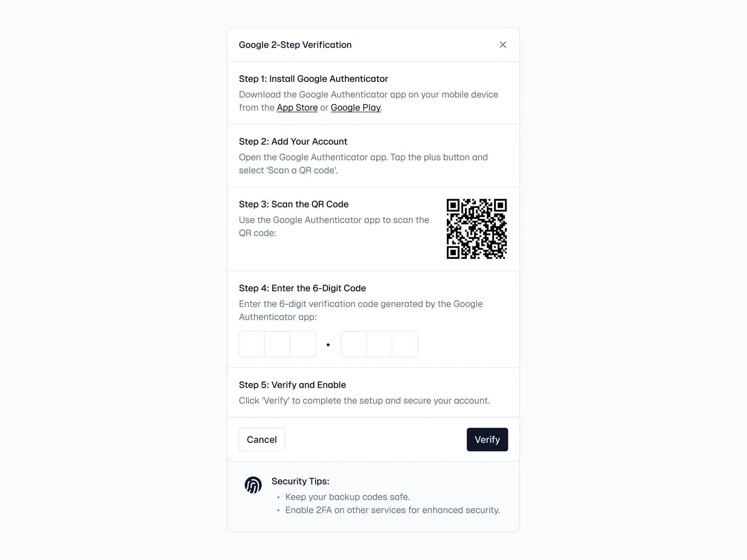Open the Google Play link
747x560 pixels.
point(355,108)
